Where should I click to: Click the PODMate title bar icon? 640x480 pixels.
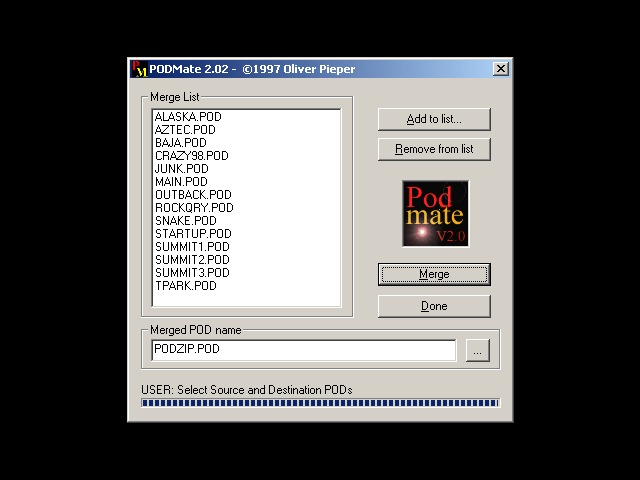(138, 69)
